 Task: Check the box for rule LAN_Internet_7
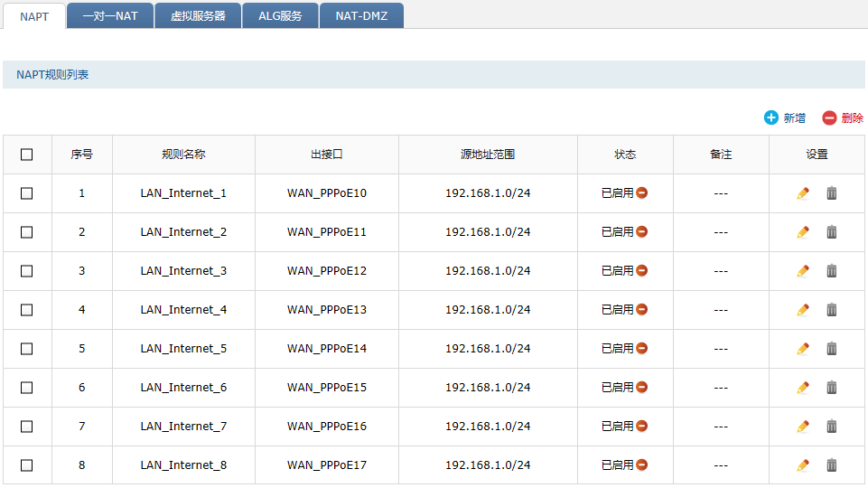[26, 426]
